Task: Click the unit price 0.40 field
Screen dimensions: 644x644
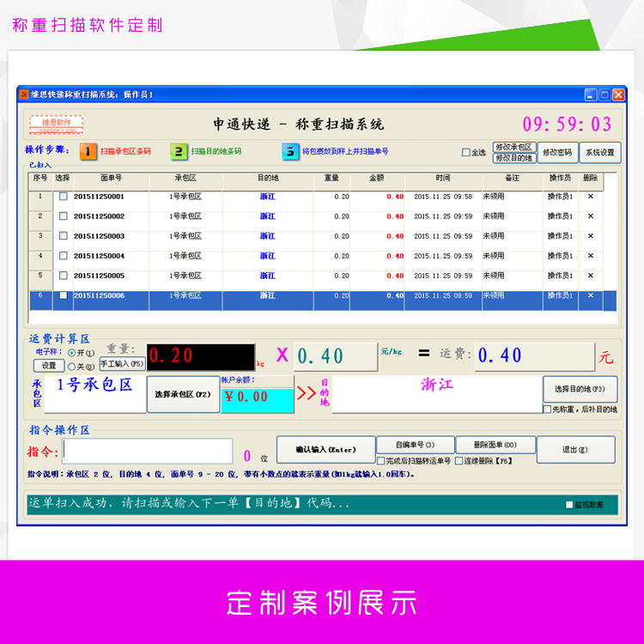Action: [x=336, y=357]
